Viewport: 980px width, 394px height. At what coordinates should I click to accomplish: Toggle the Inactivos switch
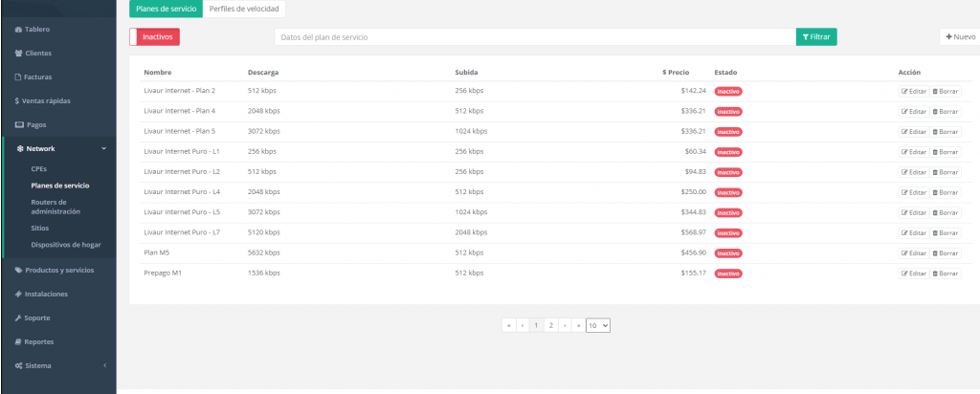(154, 37)
